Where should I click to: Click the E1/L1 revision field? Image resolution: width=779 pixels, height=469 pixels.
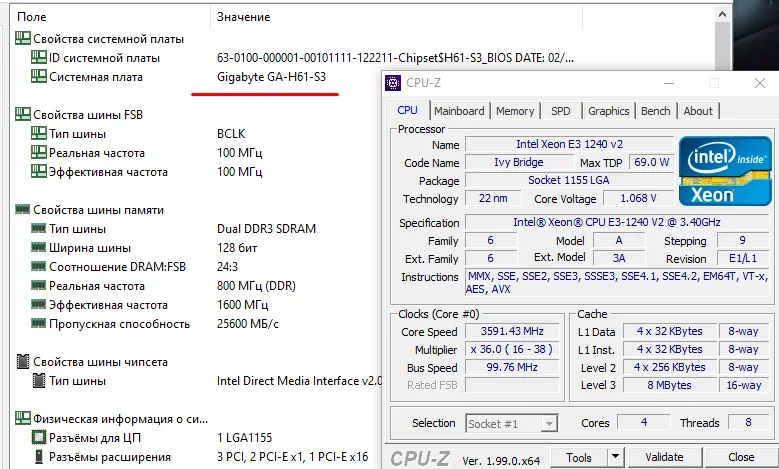743,258
